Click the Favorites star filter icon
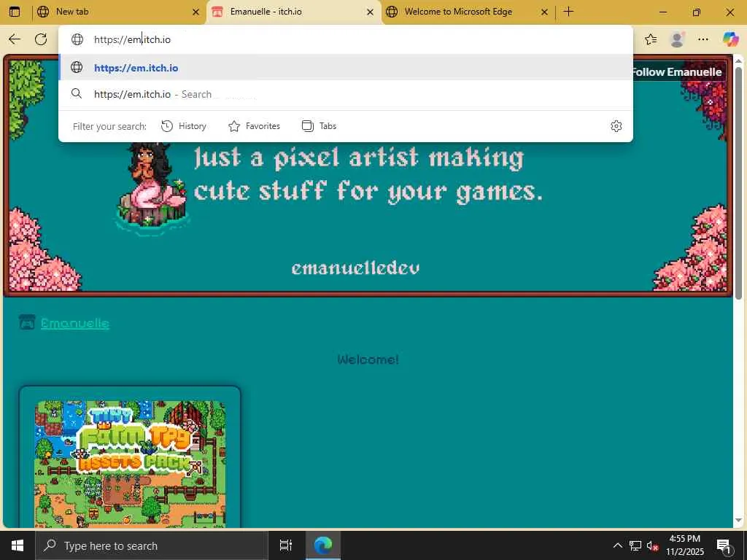Screen dimensions: 747x560 point(234,126)
